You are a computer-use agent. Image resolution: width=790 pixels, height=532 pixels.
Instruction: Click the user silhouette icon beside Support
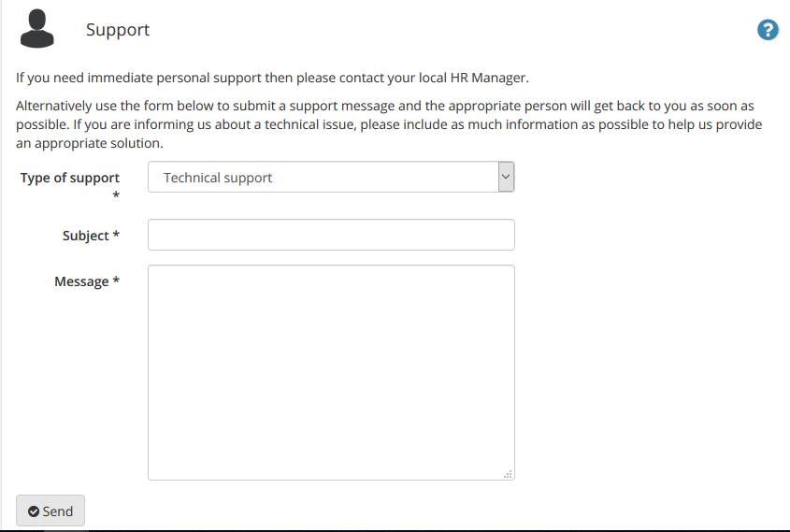tap(36, 29)
